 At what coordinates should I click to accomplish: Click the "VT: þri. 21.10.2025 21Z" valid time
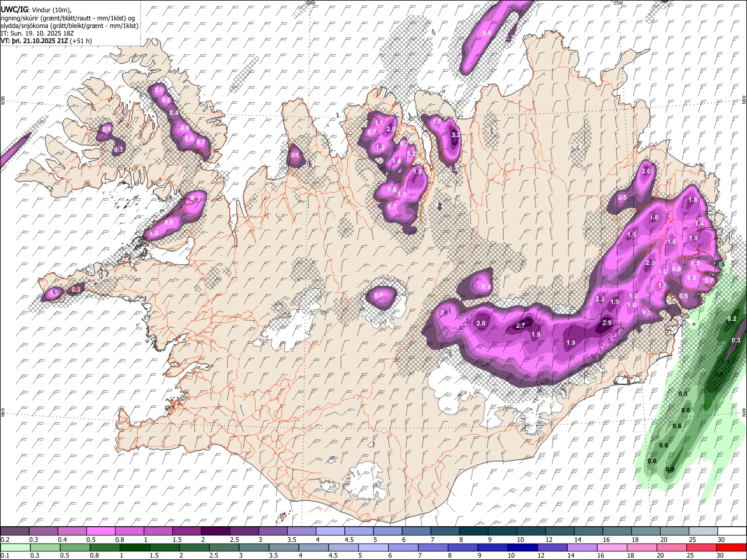click(34, 41)
